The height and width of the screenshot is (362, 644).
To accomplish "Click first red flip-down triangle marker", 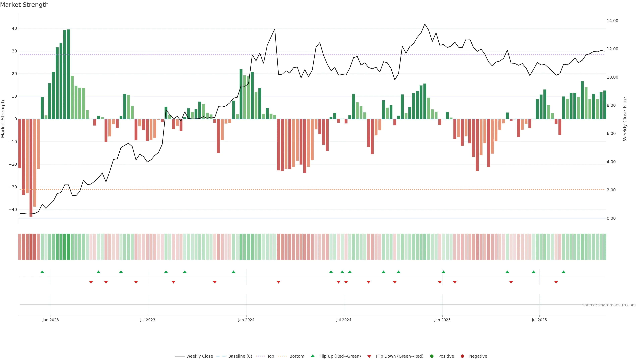I will (x=91, y=282).
